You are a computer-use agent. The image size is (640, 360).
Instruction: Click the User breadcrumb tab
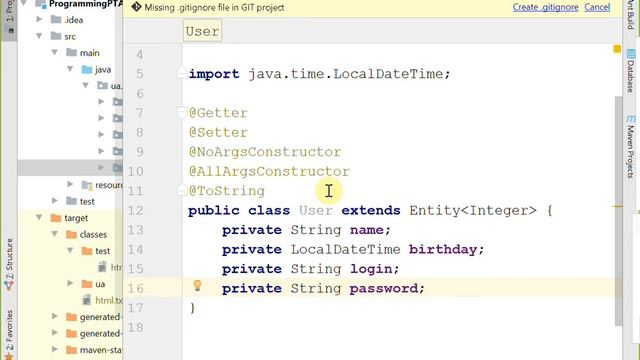point(202,31)
